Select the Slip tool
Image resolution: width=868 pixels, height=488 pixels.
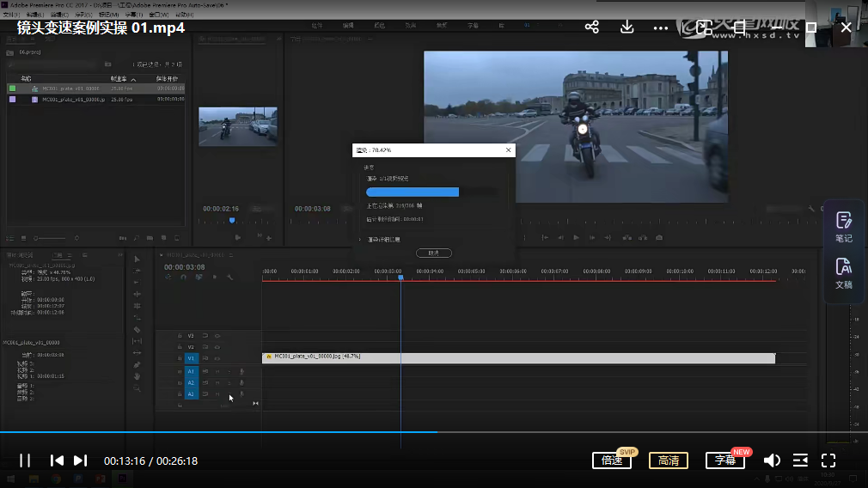click(138, 341)
